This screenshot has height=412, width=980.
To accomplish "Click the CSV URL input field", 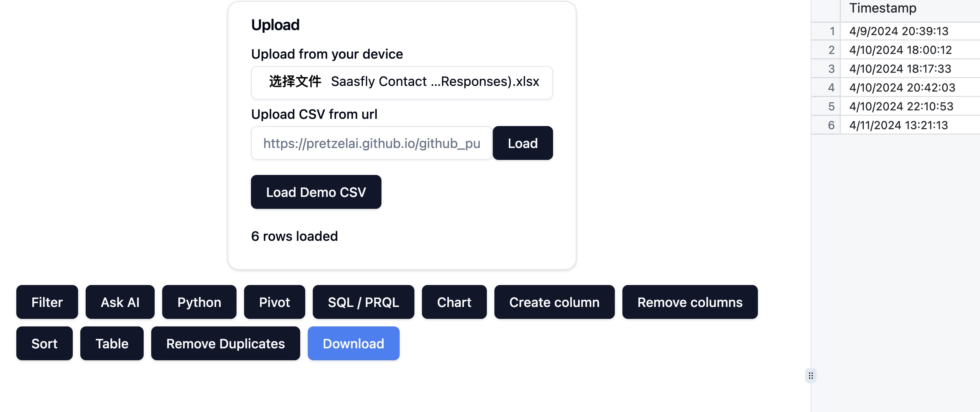I will coord(372,143).
